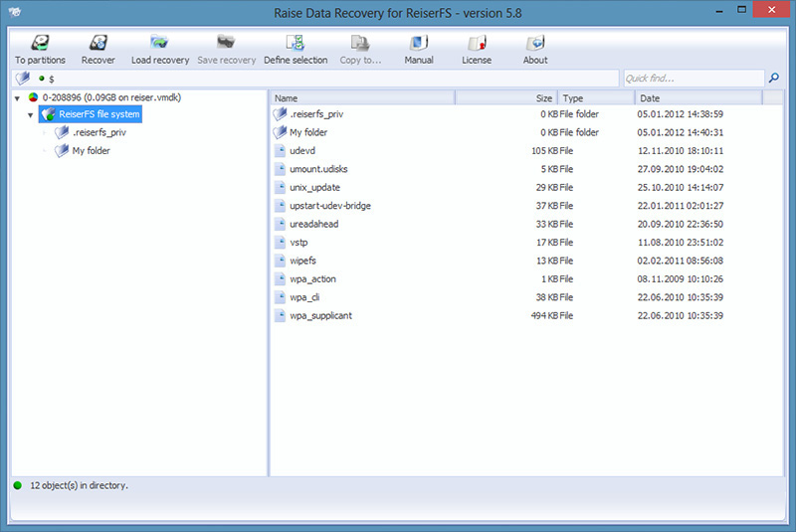
Task: Click the udevd file icon
Action: point(280,150)
